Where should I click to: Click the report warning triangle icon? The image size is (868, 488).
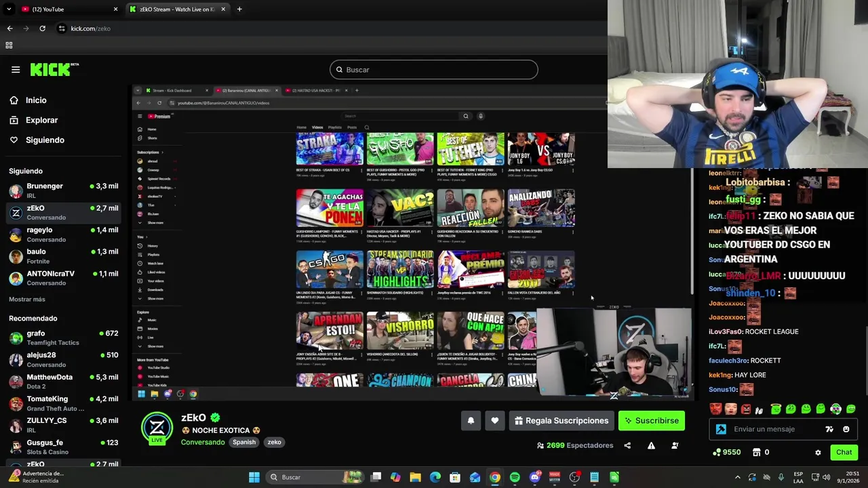(651, 445)
